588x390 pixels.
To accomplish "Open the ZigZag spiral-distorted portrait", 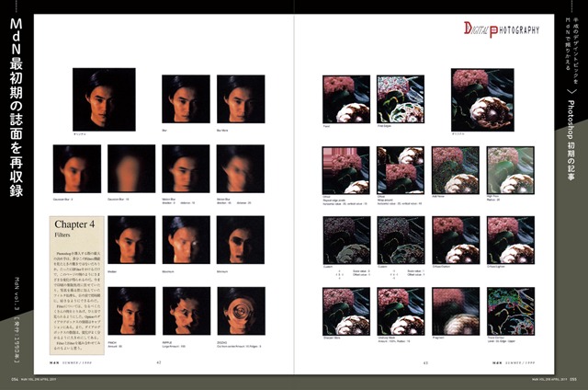I will 241,312.
